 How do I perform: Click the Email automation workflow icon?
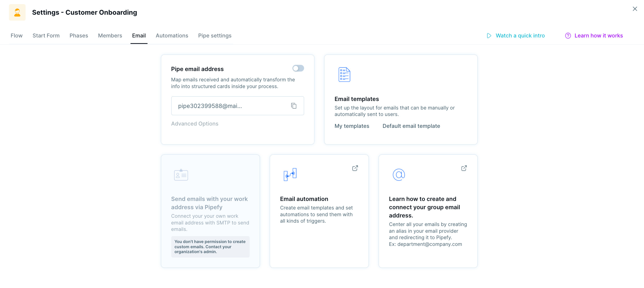[x=290, y=175]
